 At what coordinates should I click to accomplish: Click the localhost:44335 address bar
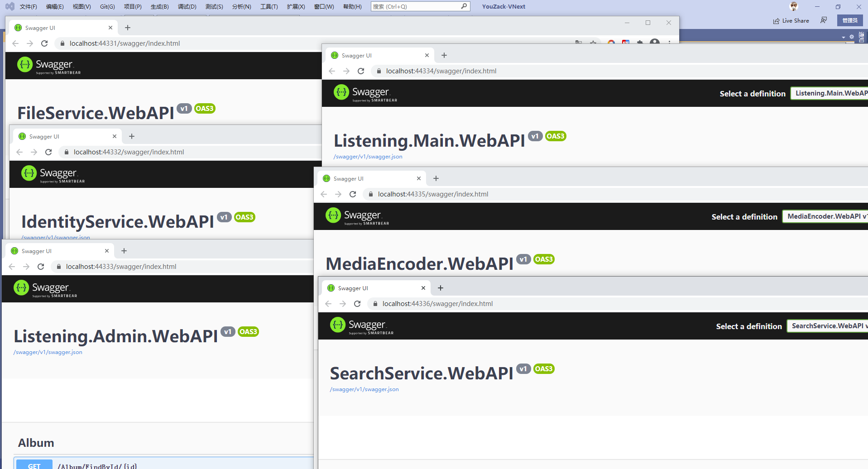[616, 194]
